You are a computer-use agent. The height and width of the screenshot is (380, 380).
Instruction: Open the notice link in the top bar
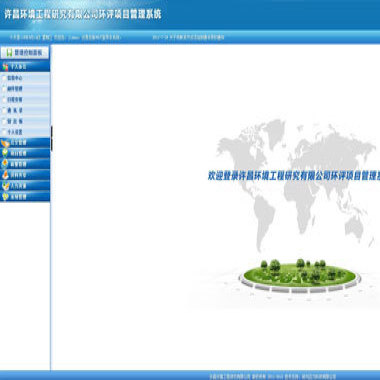188,37
